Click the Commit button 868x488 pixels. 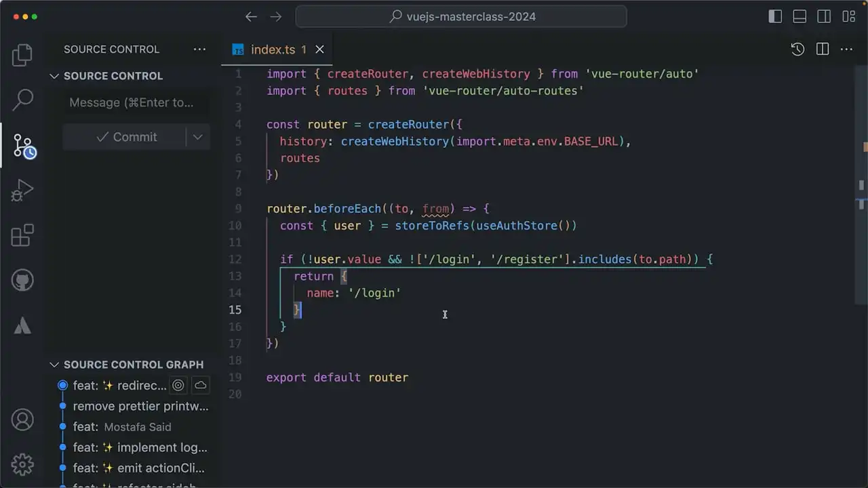pyautogui.click(x=125, y=137)
